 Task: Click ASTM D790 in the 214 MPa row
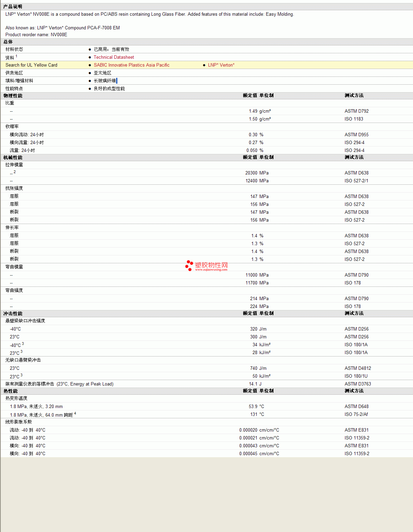(x=356, y=298)
